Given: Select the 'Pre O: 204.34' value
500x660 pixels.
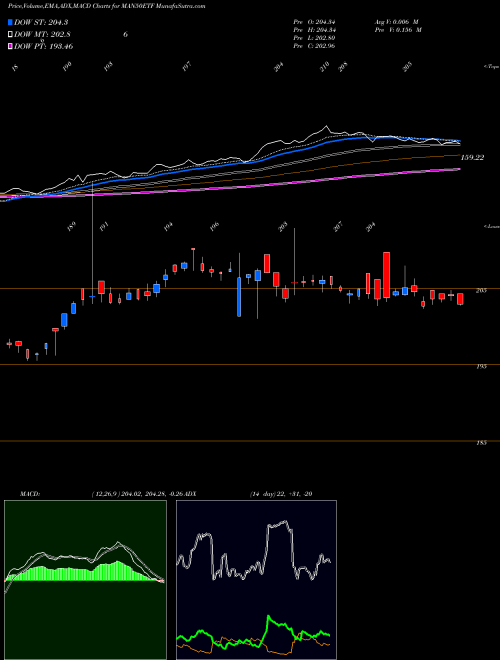Looking at the screenshot, I should pyautogui.click(x=314, y=22).
